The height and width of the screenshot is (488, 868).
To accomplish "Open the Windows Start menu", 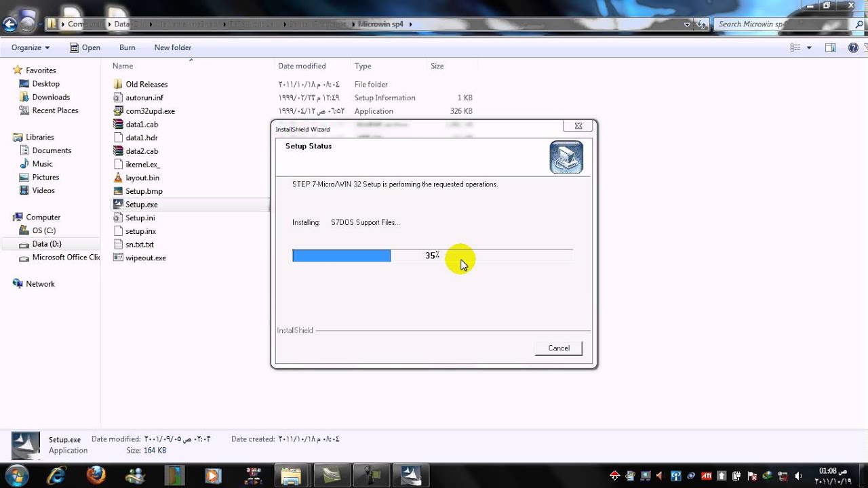I will [x=16, y=474].
